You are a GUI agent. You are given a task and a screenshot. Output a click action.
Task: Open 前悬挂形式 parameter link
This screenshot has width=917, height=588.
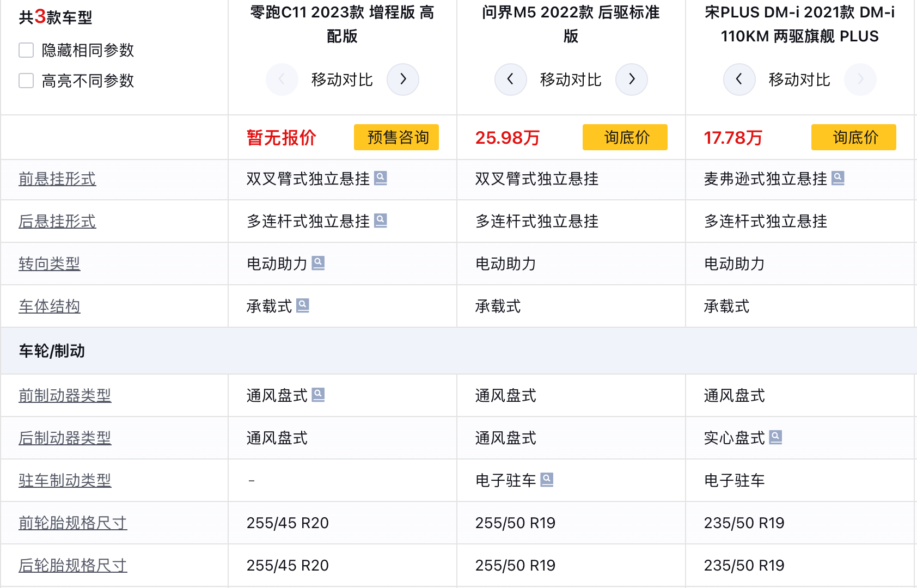click(x=57, y=179)
